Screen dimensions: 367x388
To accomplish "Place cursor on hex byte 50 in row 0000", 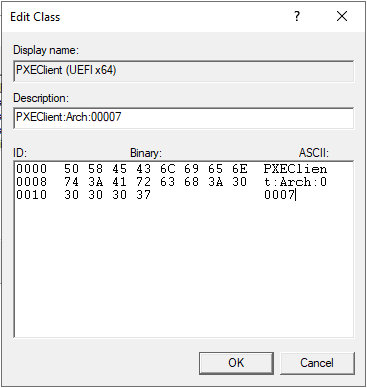I will [x=71, y=169].
